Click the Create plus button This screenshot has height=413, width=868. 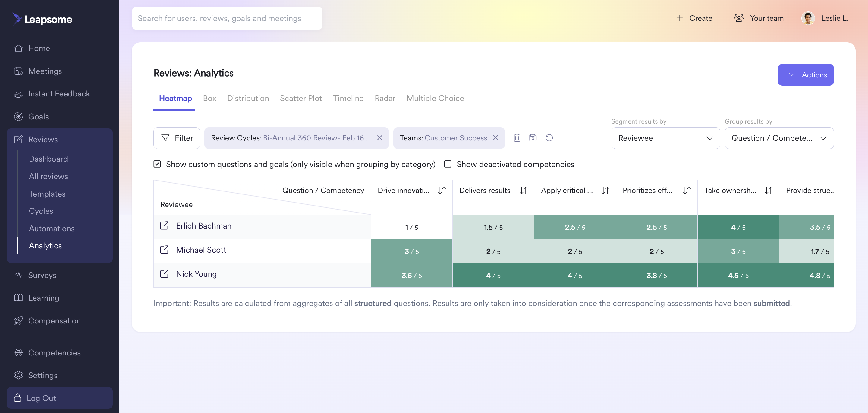(x=694, y=18)
